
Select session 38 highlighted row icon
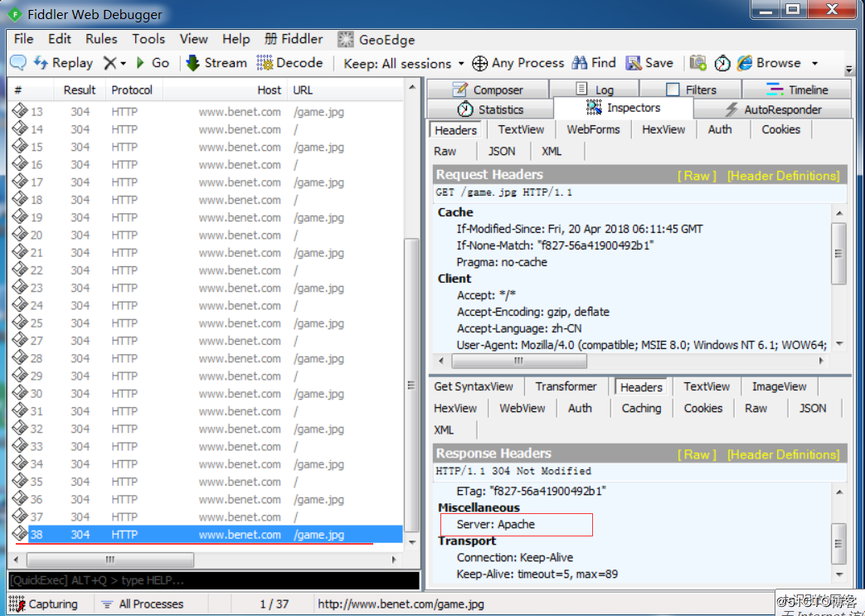(20, 534)
